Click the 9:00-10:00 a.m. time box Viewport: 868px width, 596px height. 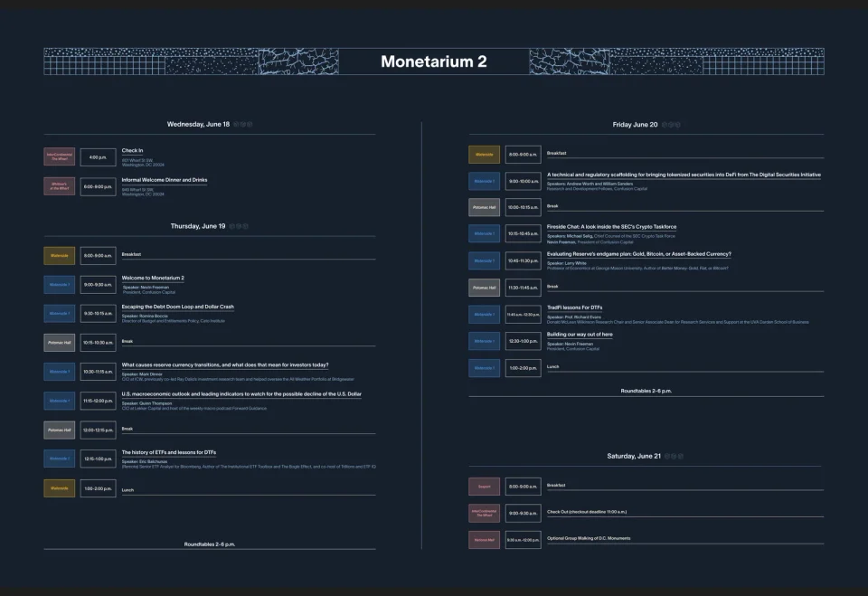coord(524,181)
